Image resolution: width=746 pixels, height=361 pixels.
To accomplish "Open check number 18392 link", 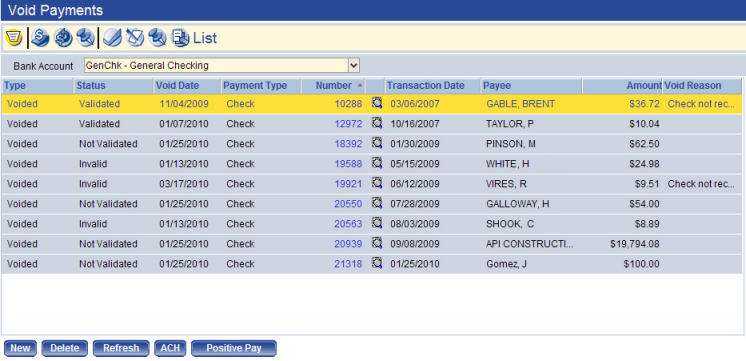I will [348, 144].
